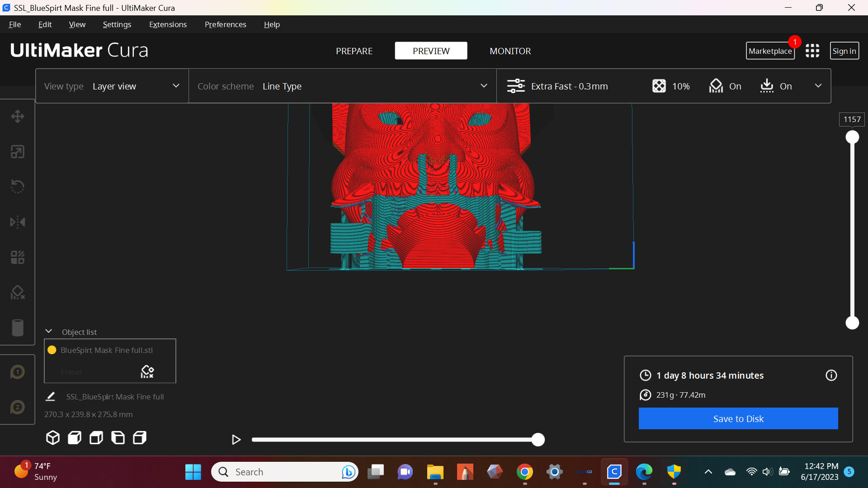Switch to front view of the model

pos(74,437)
